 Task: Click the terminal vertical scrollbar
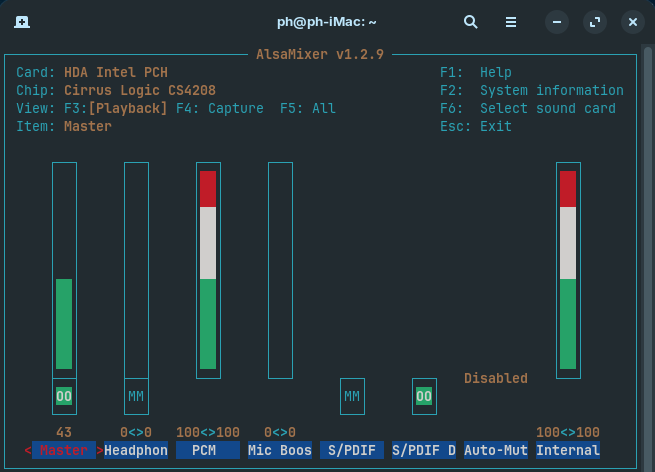[x=648, y=258]
